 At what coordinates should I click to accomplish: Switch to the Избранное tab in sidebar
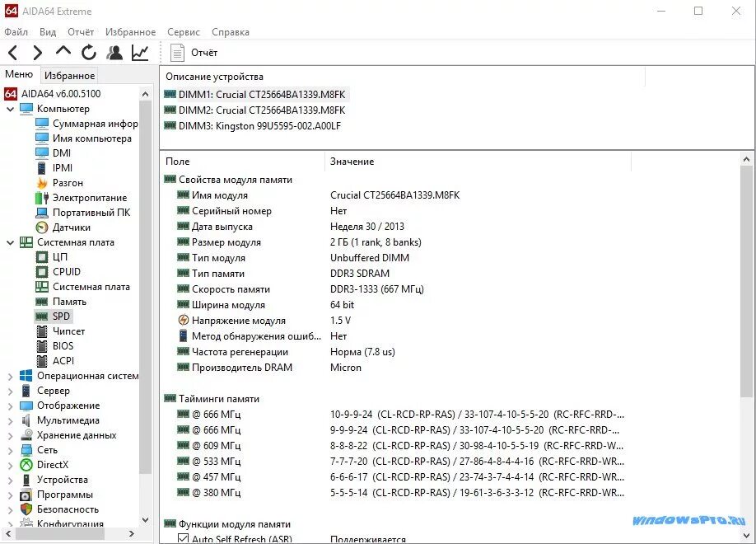[69, 75]
